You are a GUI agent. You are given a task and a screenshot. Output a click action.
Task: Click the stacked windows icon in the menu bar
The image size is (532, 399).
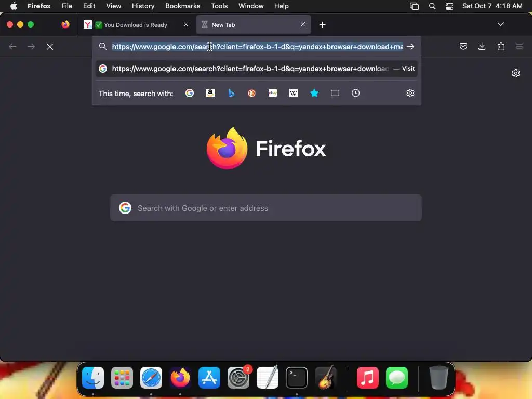pyautogui.click(x=414, y=6)
